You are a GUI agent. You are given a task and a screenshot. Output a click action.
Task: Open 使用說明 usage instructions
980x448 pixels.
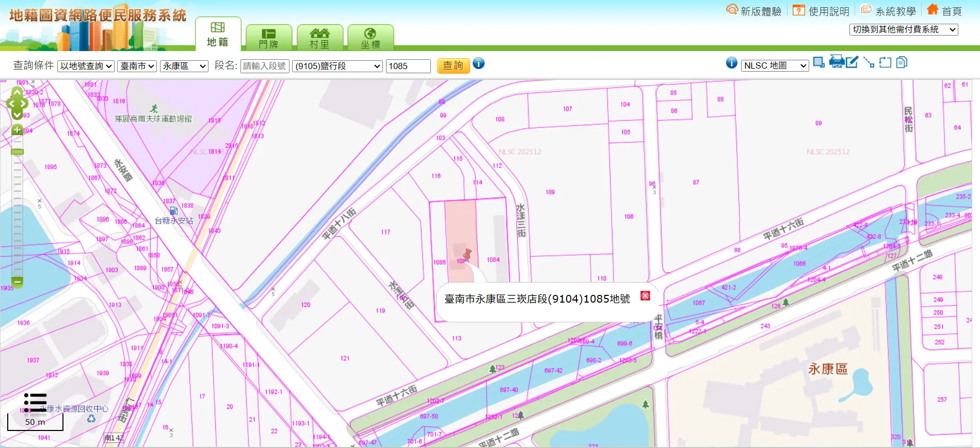pos(829,11)
